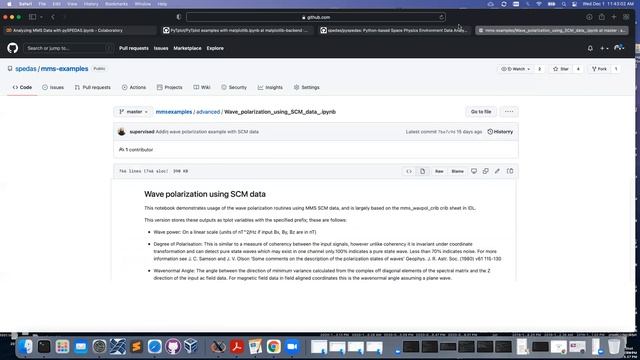Switch to the repo Pull requests tab
Image resolution: width=640 pixels, height=360 pixels.
pos(93,87)
